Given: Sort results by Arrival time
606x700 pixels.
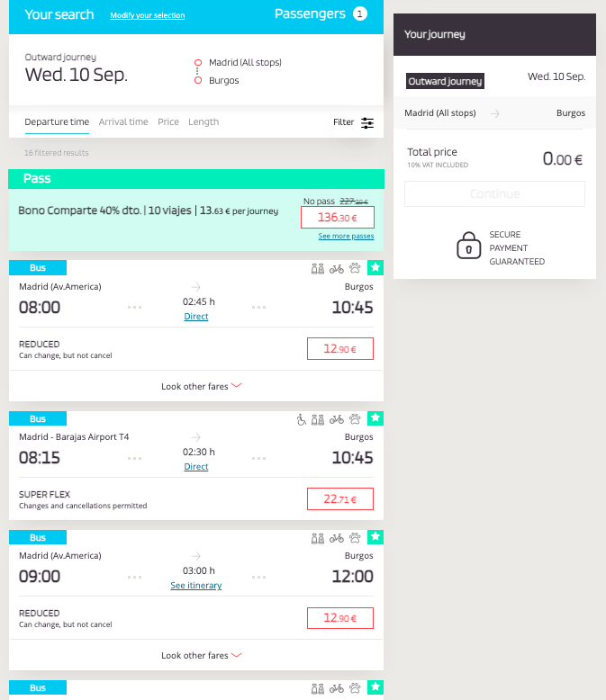Looking at the screenshot, I should pos(123,122).
